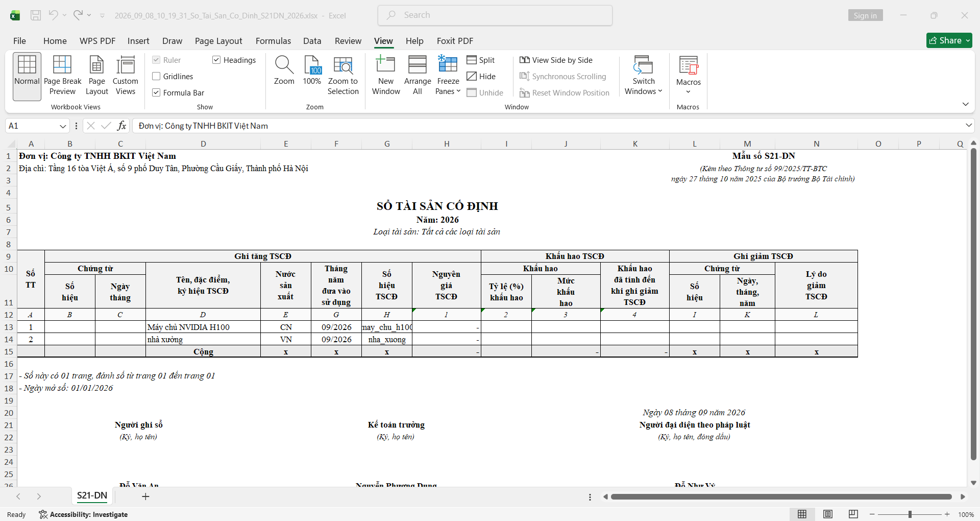Open the Formulas tab
Image resolution: width=980 pixels, height=521 pixels.
click(273, 41)
